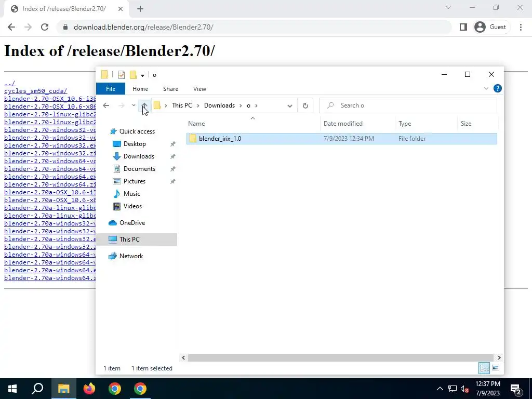532x399 pixels.
Task: Open Music in the navigation pane
Action: (x=131, y=194)
